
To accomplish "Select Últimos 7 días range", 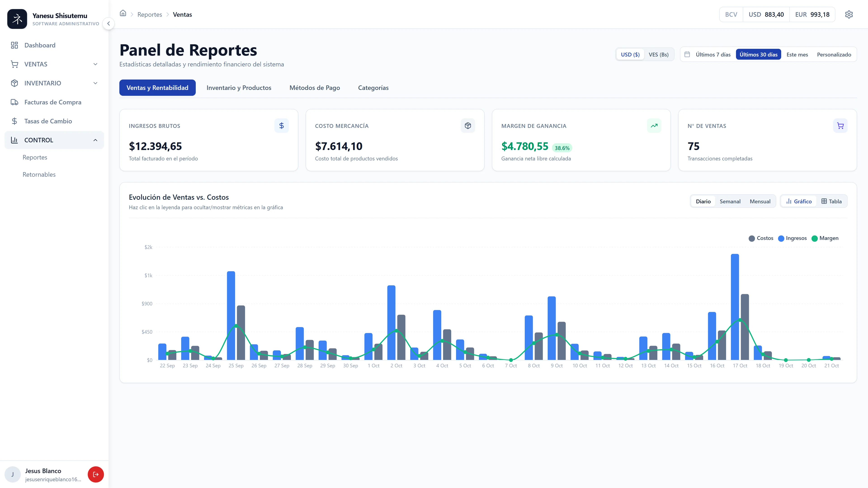I will click(713, 54).
